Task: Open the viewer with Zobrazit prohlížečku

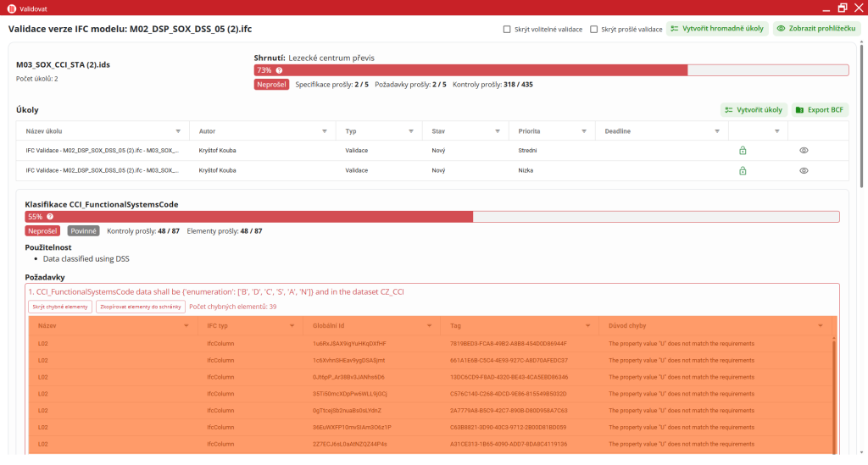Action: pos(816,29)
